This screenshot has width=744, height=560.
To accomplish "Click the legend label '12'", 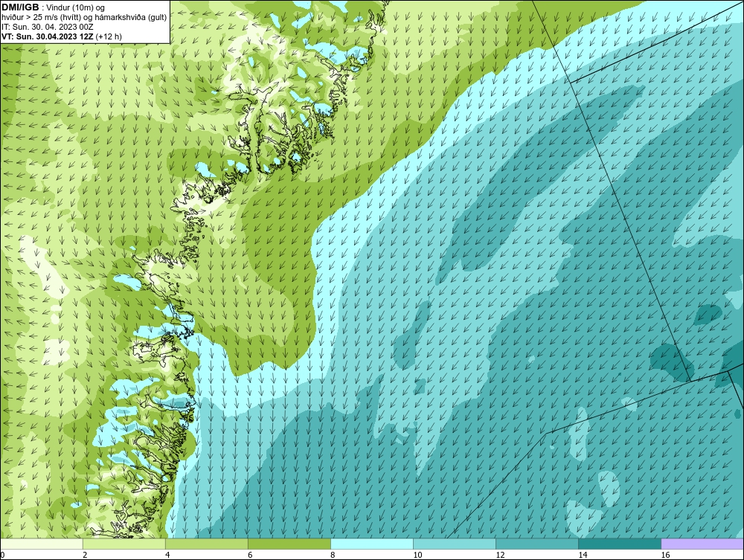I will (500, 555).
